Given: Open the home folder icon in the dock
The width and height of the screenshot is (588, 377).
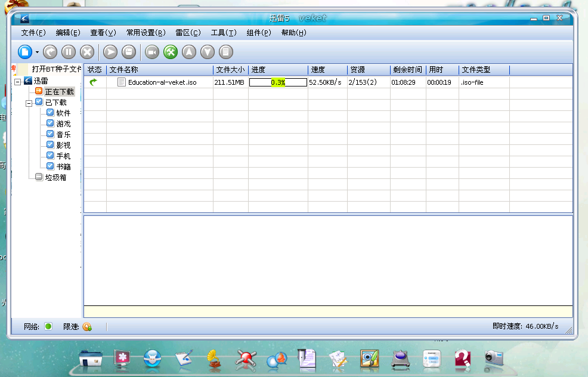Looking at the screenshot, I should pos(91,359).
